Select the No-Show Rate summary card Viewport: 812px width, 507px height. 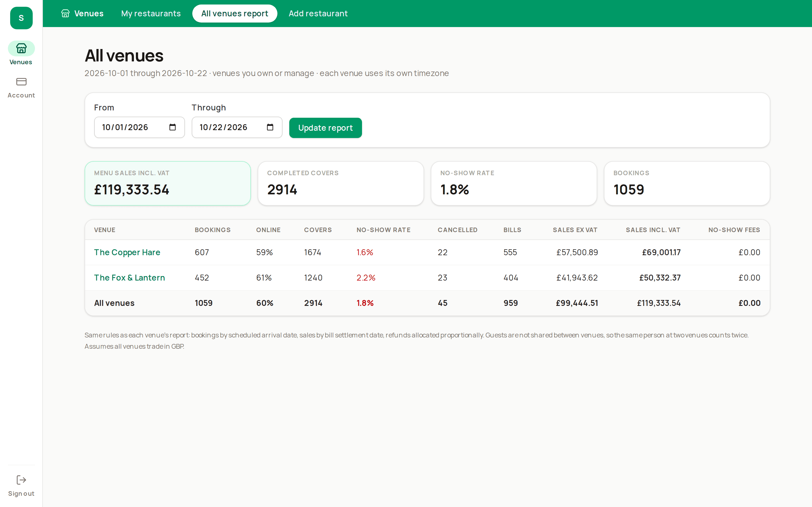click(514, 183)
